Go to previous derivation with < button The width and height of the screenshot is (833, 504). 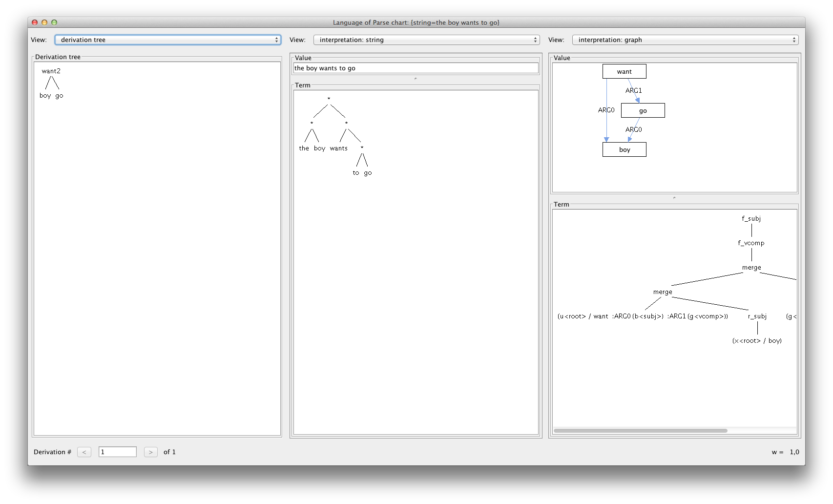pyautogui.click(x=84, y=452)
